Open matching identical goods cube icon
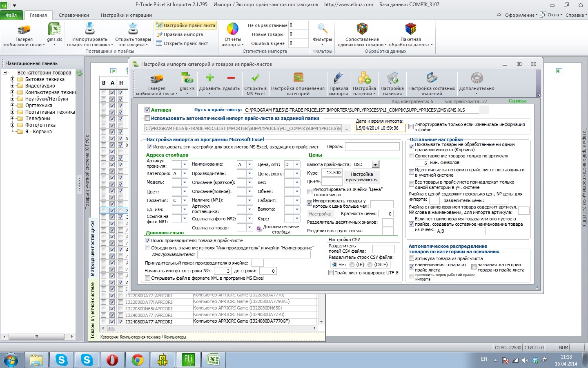The height and width of the screenshot is (368, 588). (x=362, y=29)
